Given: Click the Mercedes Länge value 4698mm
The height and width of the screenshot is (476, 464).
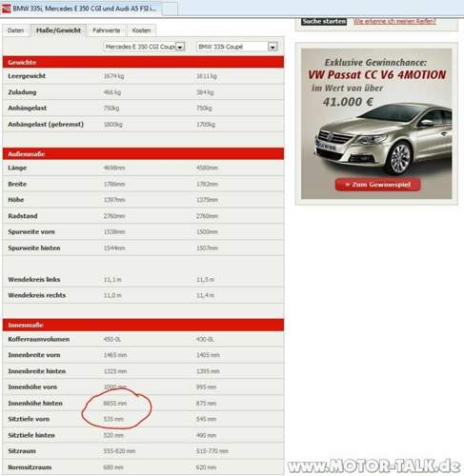Looking at the screenshot, I should [114, 168].
